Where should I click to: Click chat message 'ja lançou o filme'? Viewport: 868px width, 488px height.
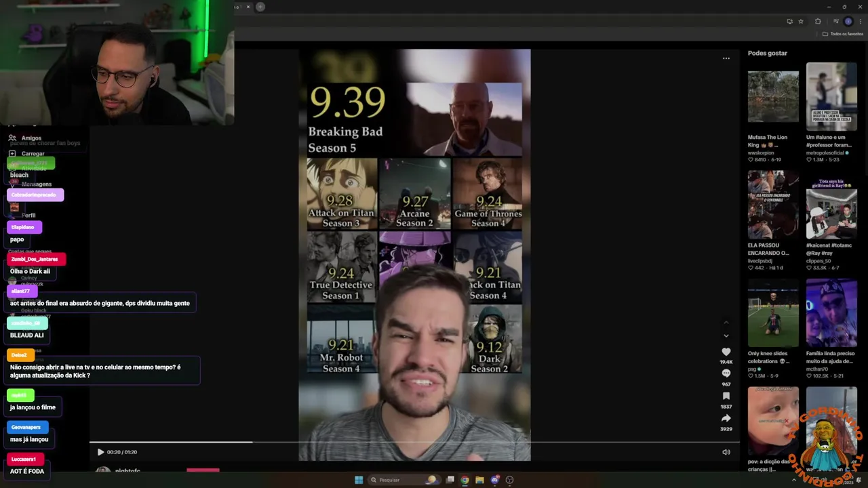coord(33,407)
